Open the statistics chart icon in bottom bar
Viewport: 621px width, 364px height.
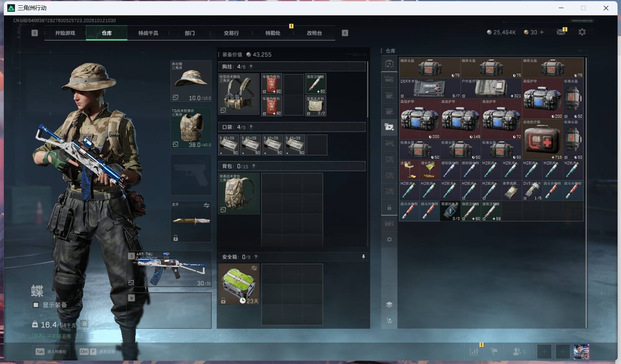point(474,351)
